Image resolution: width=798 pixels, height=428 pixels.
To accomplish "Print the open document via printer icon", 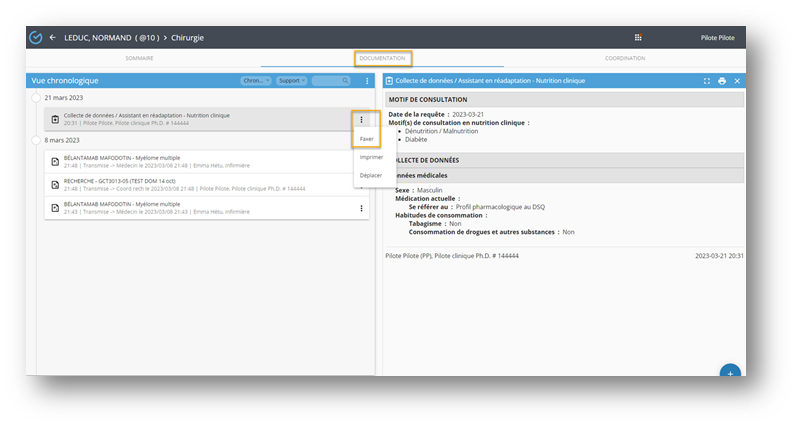I will pos(722,80).
